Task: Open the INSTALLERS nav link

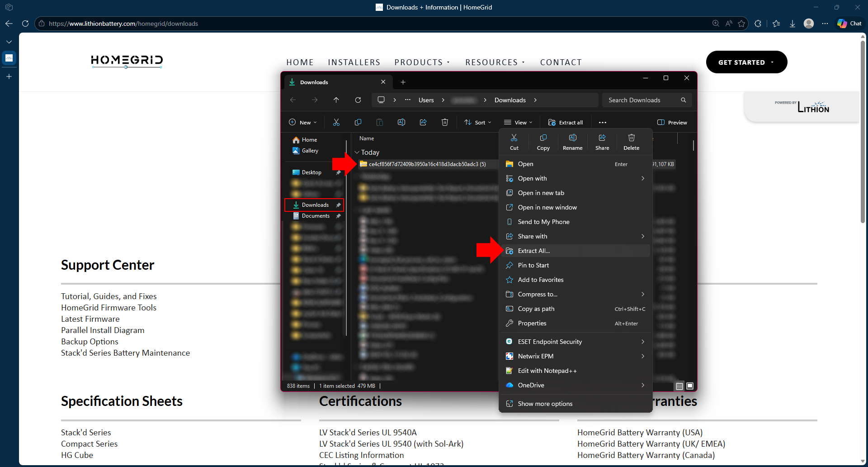Action: click(354, 62)
